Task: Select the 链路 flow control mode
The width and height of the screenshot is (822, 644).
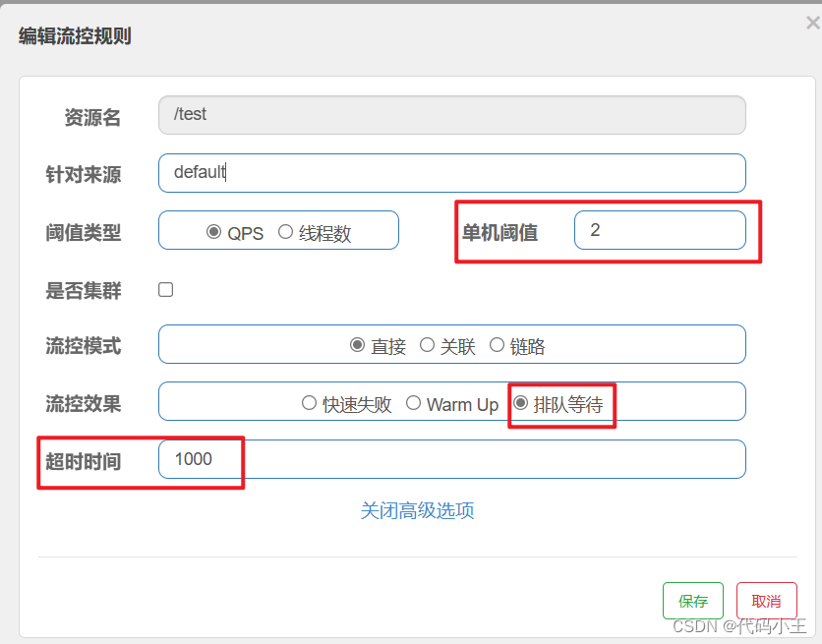Action: click(x=497, y=344)
